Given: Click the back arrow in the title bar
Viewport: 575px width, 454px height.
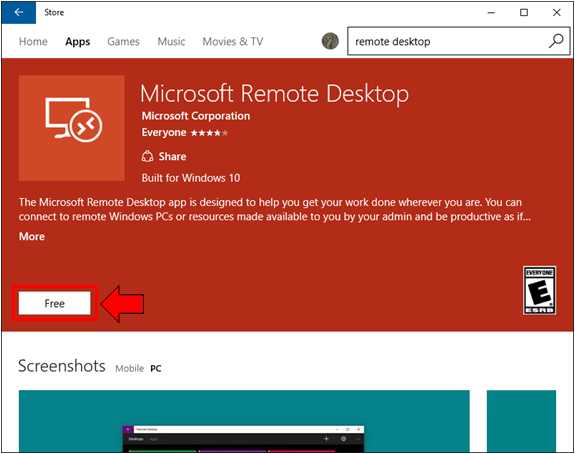Looking at the screenshot, I should [x=19, y=12].
